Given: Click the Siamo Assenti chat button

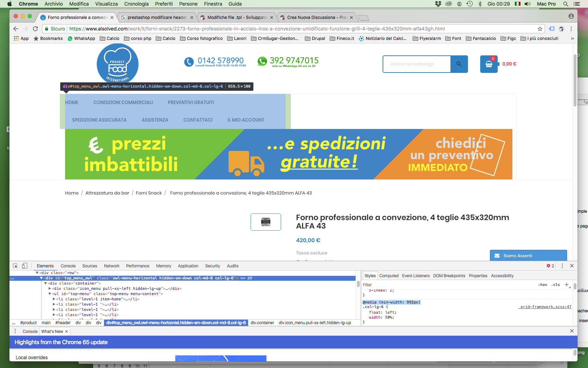Looking at the screenshot, I should click(528, 255).
